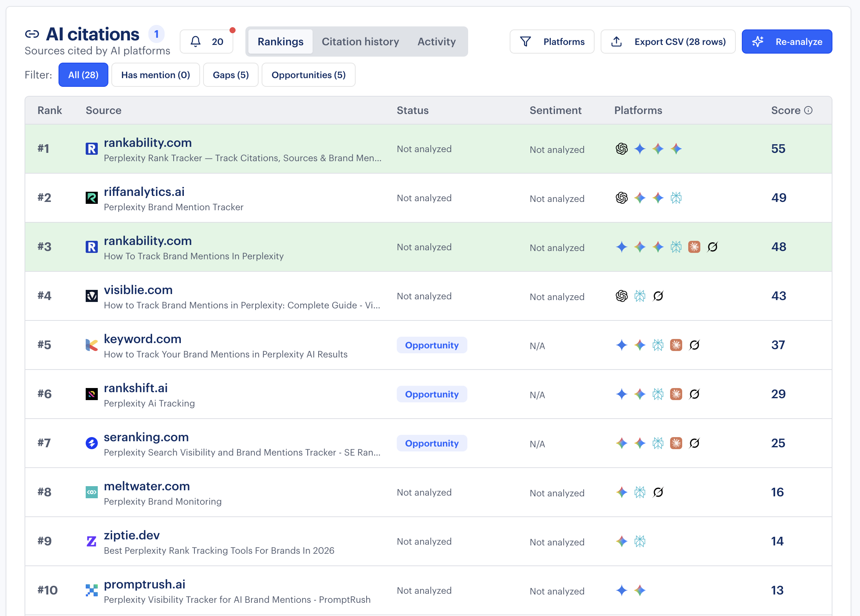Switch to the Rankings tab
860x616 pixels.
pyautogui.click(x=280, y=41)
